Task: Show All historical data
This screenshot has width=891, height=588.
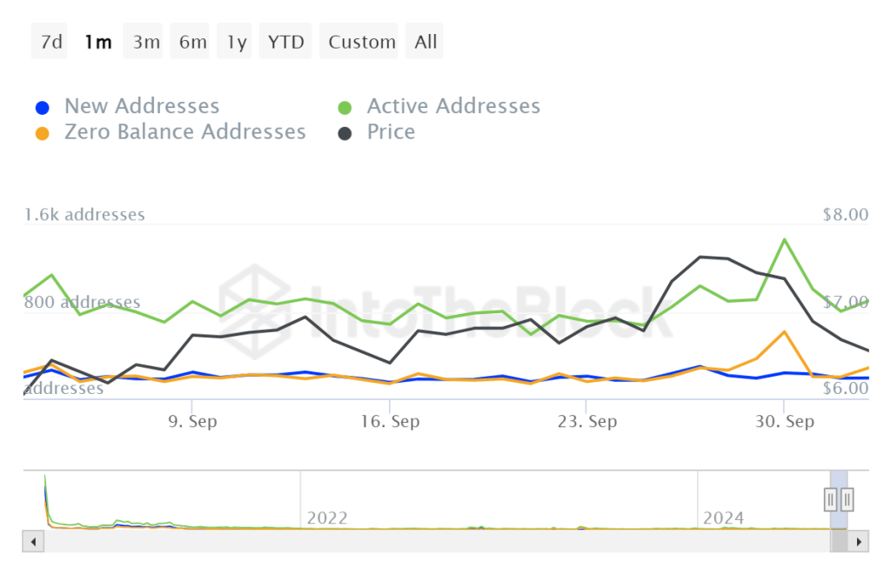Action: [x=425, y=42]
